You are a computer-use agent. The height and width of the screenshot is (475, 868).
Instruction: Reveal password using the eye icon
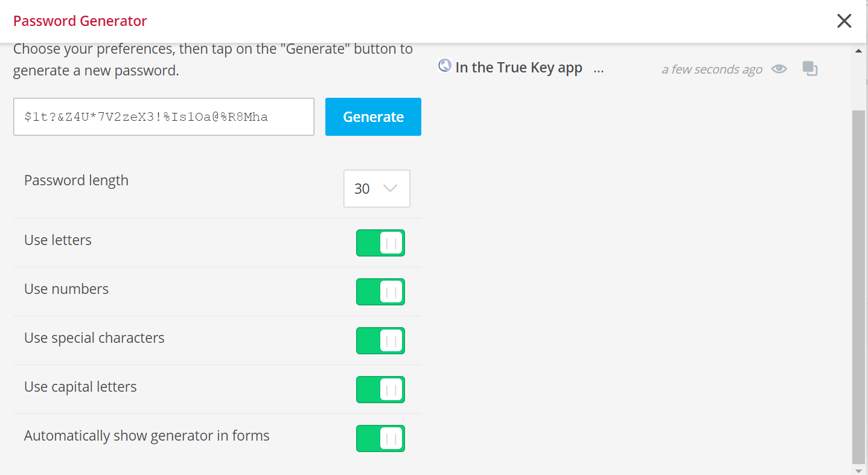click(x=779, y=69)
